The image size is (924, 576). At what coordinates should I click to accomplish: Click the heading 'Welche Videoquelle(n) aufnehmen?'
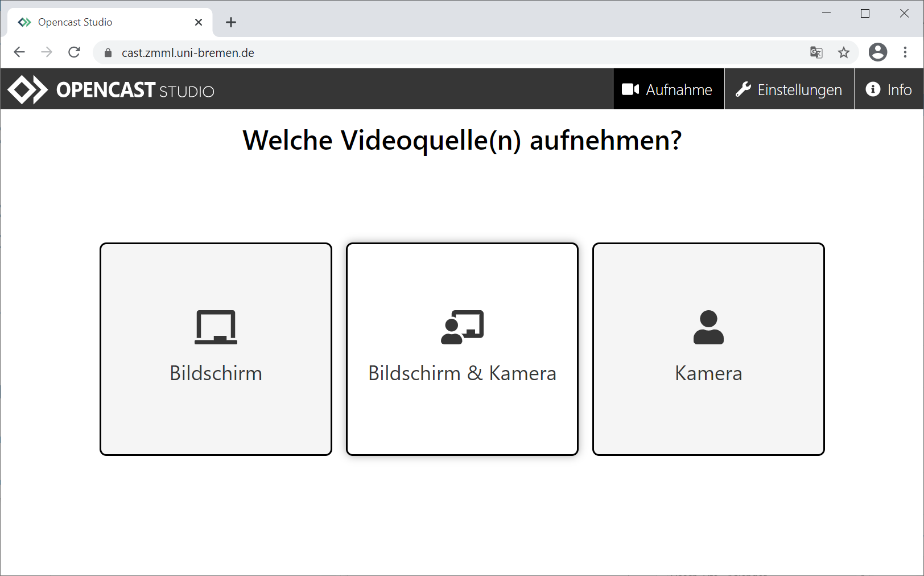click(x=462, y=141)
